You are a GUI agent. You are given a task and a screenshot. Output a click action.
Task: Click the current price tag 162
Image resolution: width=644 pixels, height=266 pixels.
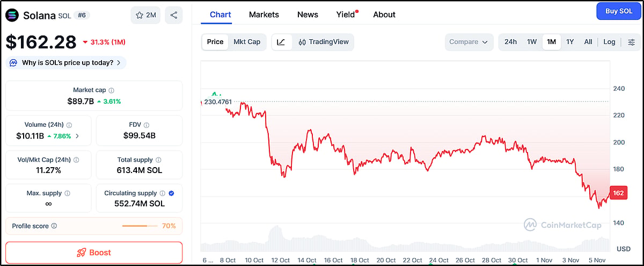[x=618, y=193]
